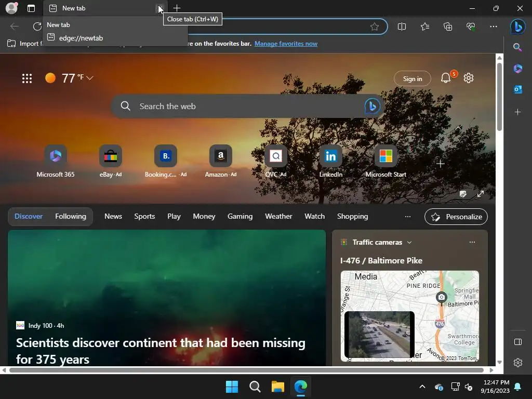532x399 pixels.
Task: Open the Shopping tab
Action: point(353,216)
